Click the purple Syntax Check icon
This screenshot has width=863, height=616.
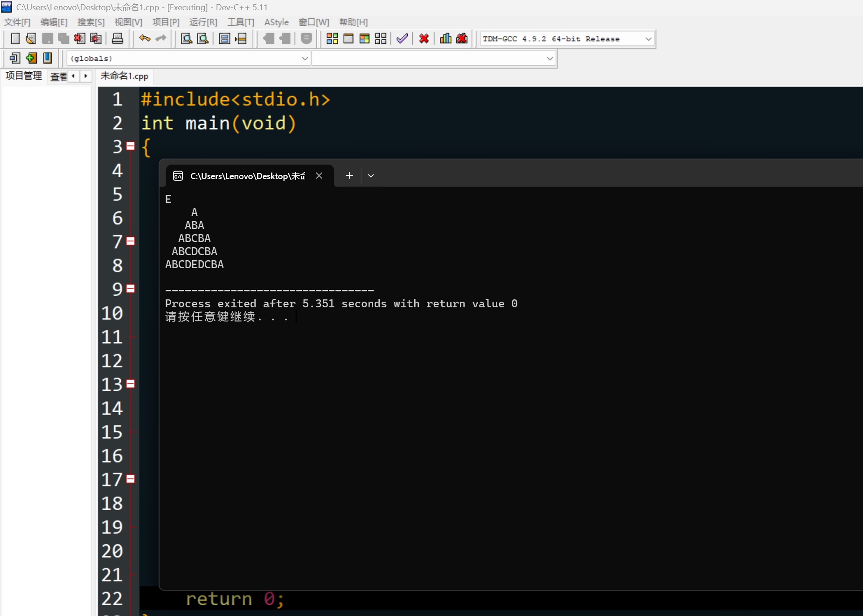click(402, 39)
